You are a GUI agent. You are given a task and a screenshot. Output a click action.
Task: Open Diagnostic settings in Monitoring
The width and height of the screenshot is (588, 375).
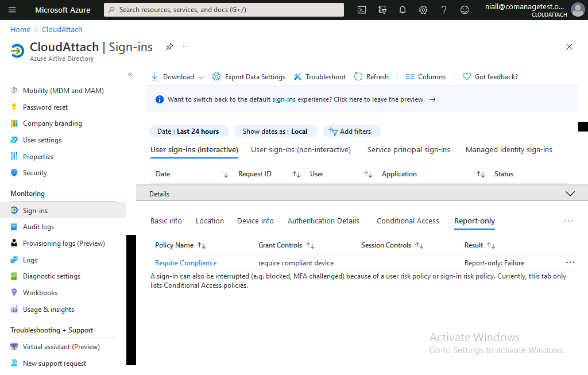(x=51, y=276)
